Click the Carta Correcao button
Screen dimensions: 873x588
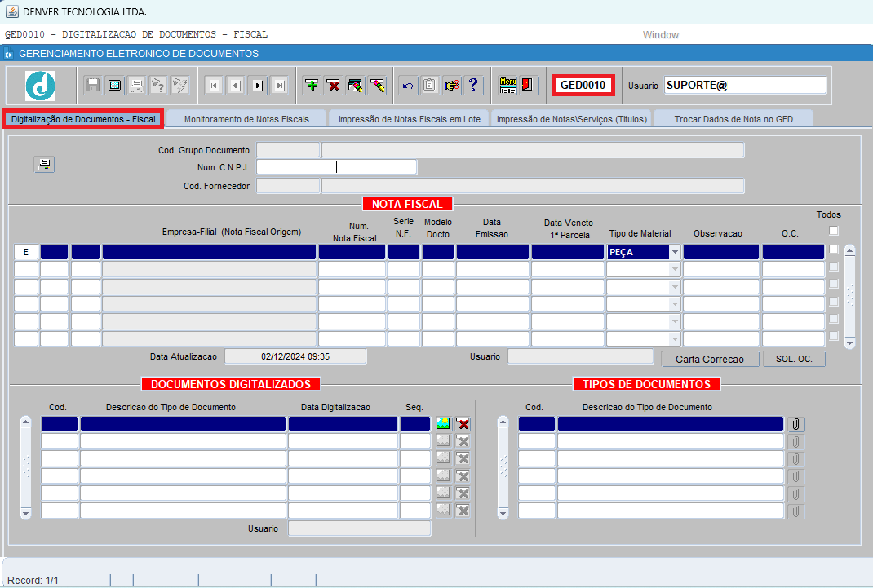pyautogui.click(x=710, y=360)
